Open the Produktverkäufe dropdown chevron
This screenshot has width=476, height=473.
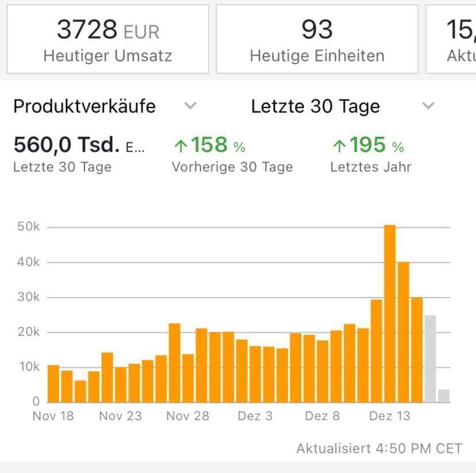tap(190, 106)
